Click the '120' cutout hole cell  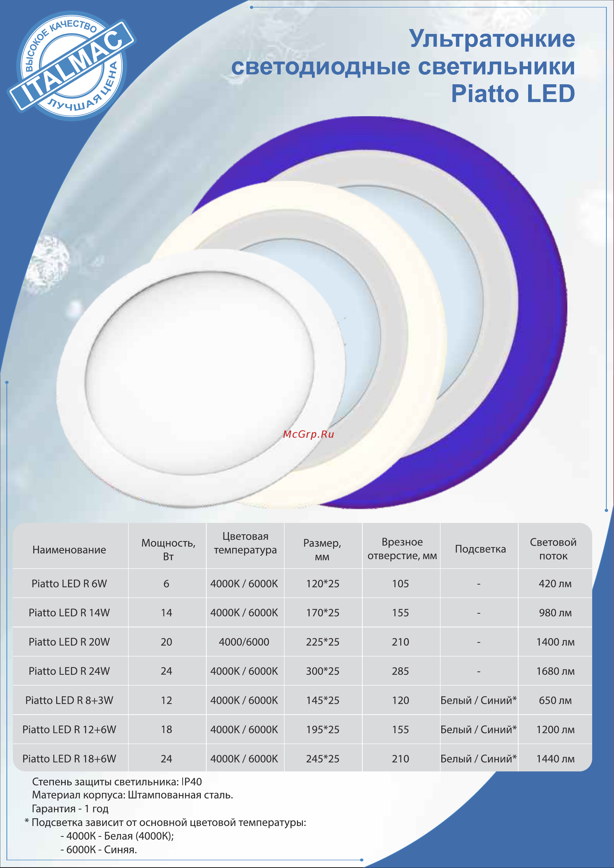coord(401,701)
